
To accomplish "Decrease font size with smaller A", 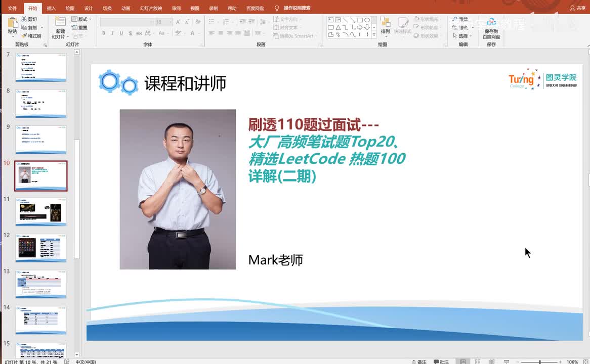I will click(187, 22).
